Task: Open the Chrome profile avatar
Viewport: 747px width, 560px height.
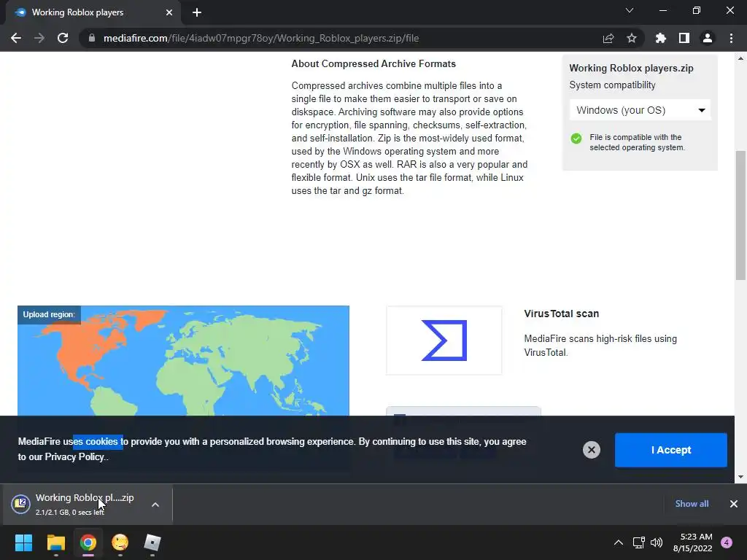Action: [x=707, y=38]
